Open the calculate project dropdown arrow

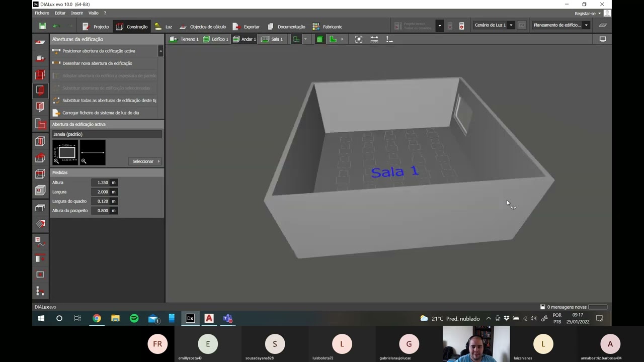(x=439, y=26)
